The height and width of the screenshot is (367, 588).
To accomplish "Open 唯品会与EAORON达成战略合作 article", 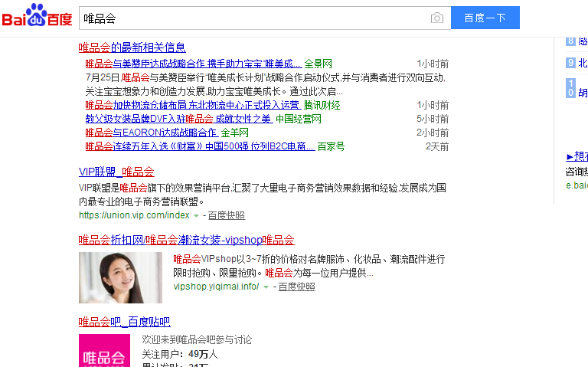I will coord(152,133).
